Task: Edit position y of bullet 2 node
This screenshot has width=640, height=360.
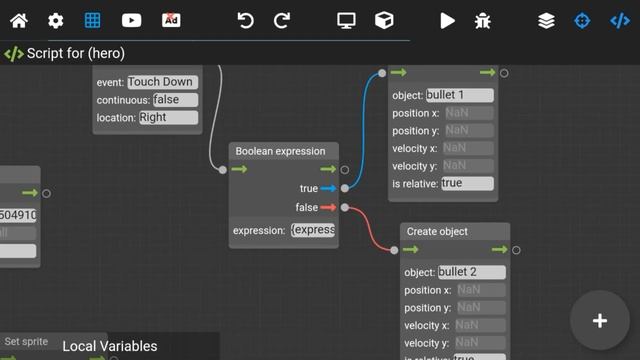Action: (481, 308)
